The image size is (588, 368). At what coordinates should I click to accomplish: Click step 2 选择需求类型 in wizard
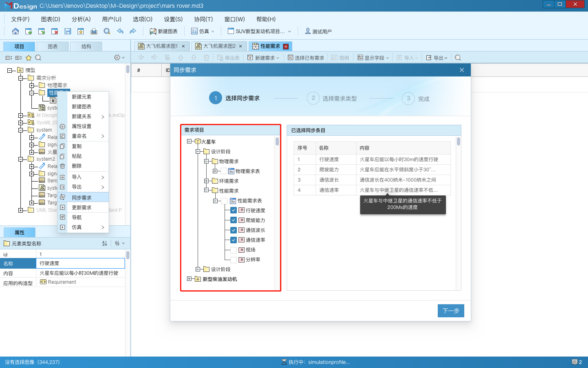(332, 99)
